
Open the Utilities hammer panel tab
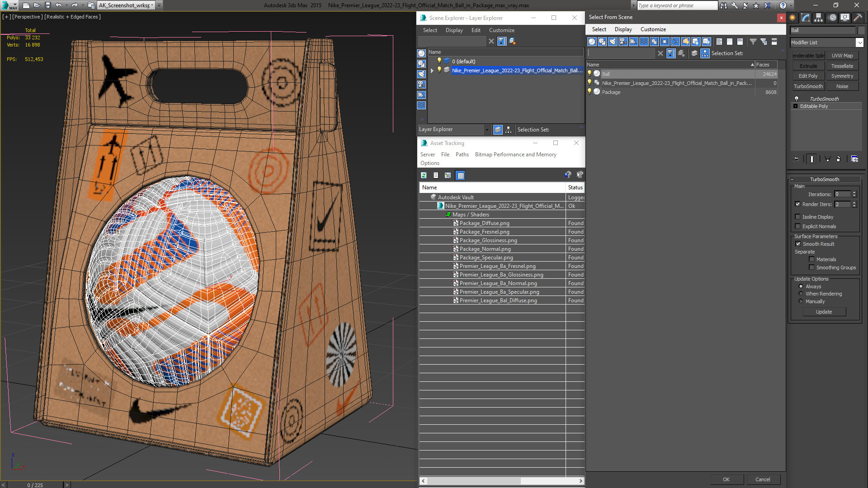point(858,18)
